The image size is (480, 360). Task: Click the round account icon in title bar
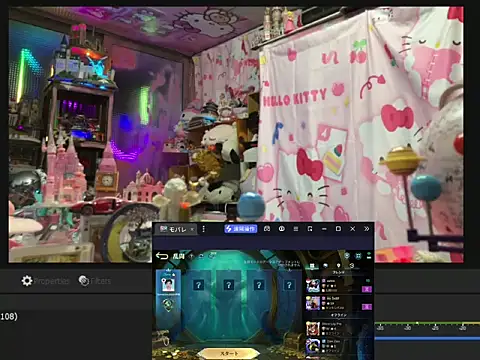[282, 229]
